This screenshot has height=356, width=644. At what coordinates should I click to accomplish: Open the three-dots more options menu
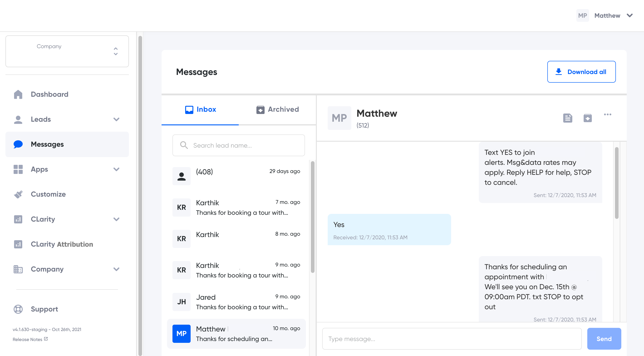click(607, 115)
